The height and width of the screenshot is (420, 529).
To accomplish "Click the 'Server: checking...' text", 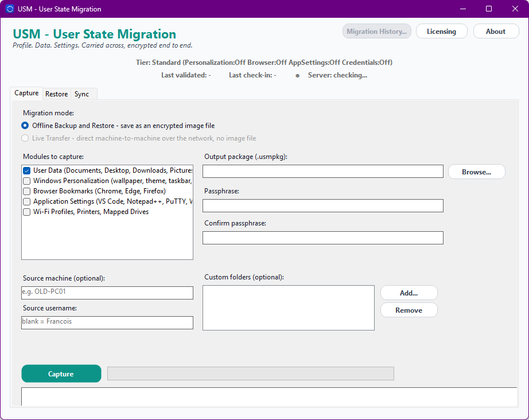I will pyautogui.click(x=337, y=75).
